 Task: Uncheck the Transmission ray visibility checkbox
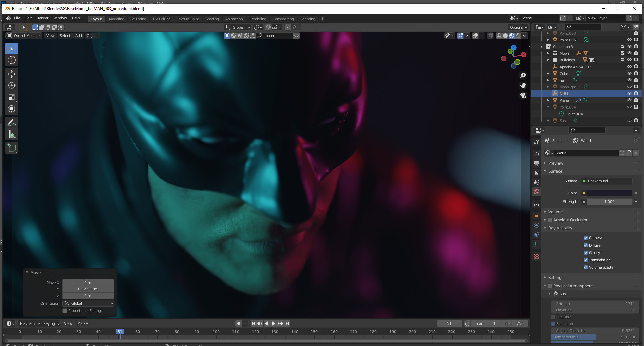pos(586,260)
